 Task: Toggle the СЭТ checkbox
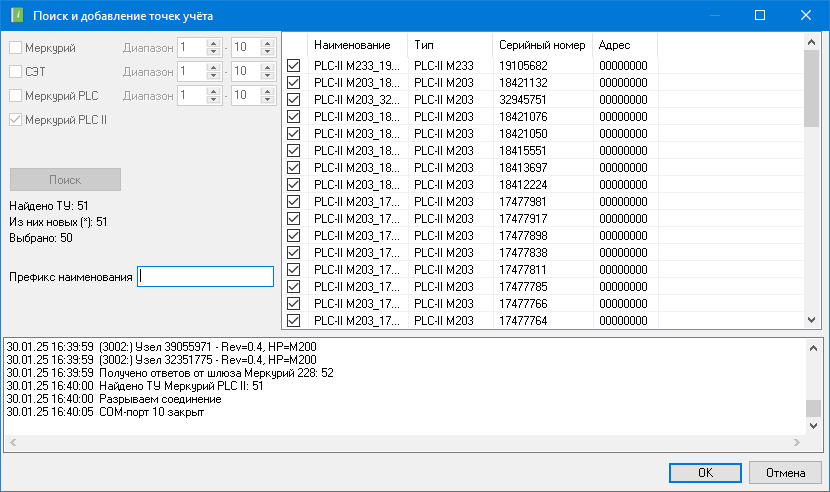click(x=15, y=71)
